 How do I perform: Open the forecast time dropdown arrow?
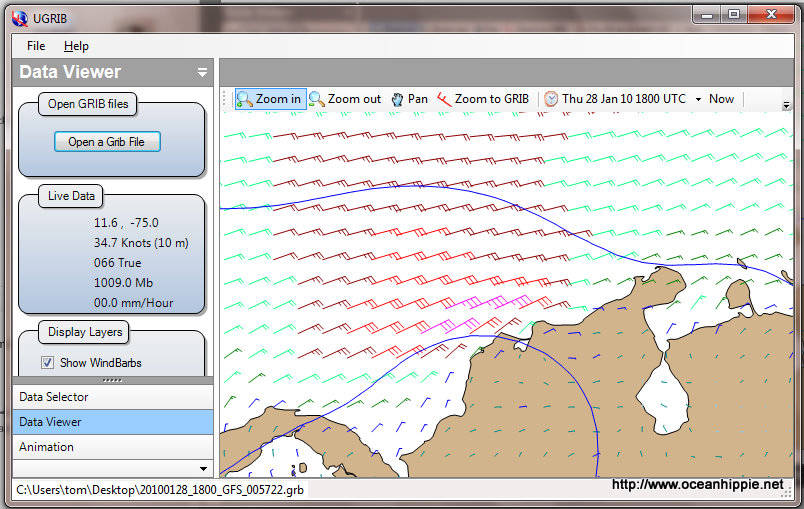698,100
